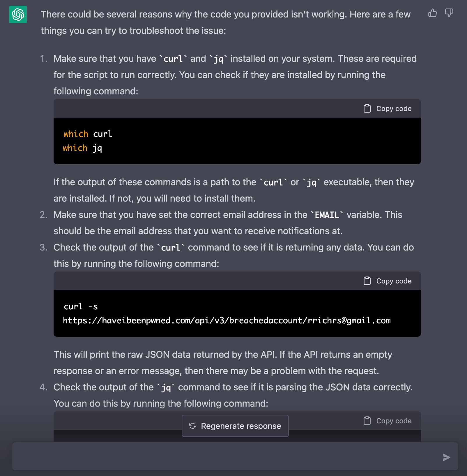Click the circular arrows icon in Regenerate response

[x=193, y=426]
